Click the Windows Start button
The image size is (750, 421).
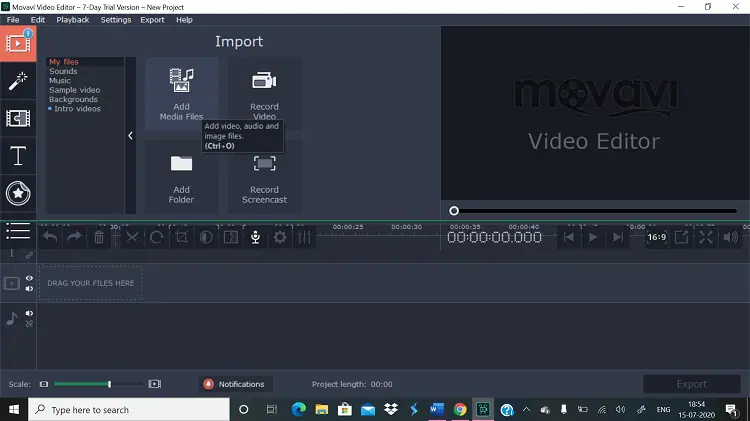(14, 410)
